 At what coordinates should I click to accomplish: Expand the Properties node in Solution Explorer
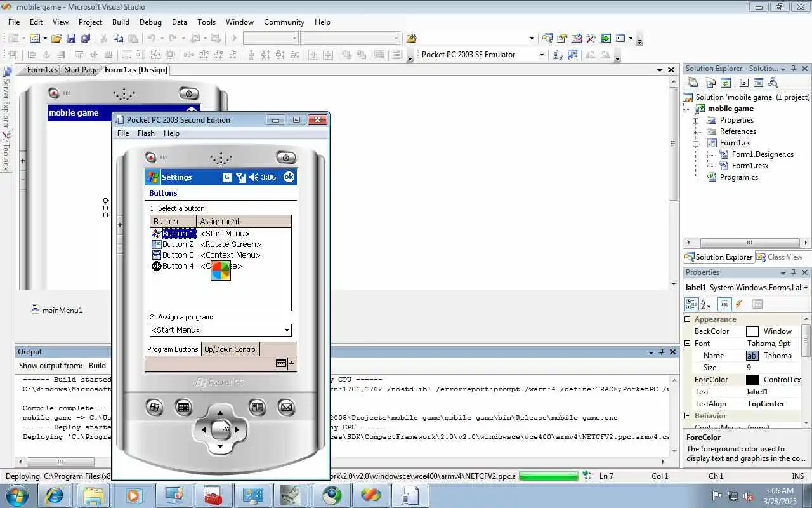[696, 120]
